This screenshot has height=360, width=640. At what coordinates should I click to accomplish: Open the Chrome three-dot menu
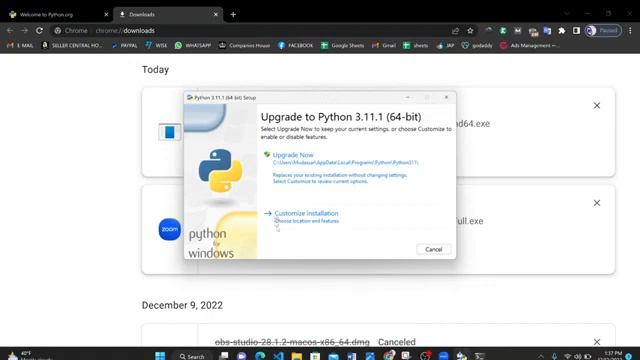coord(630,31)
